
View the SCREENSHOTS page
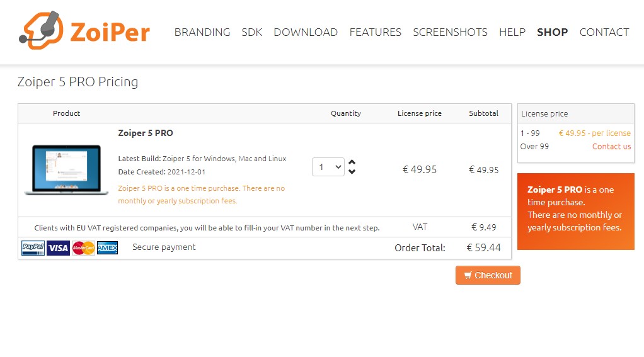(x=450, y=32)
